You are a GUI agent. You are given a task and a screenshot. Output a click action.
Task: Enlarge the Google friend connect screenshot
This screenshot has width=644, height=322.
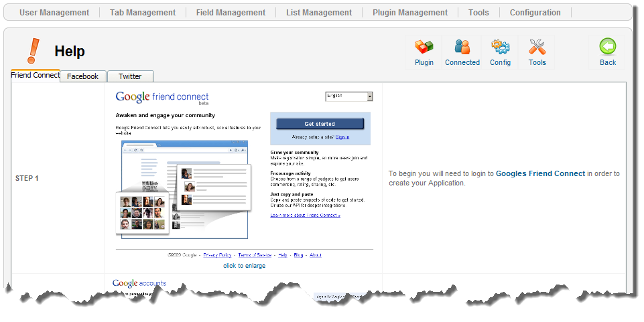(245, 174)
